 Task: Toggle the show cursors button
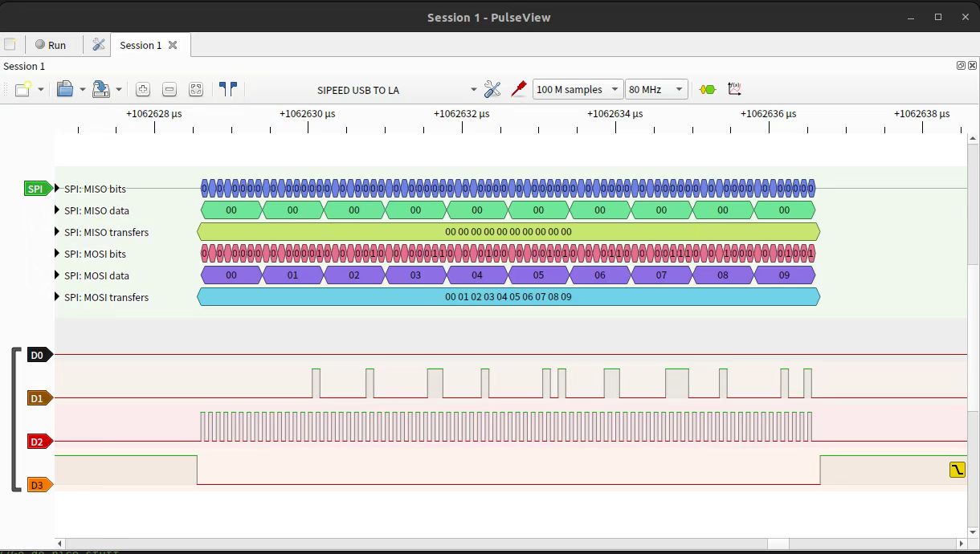coord(228,89)
